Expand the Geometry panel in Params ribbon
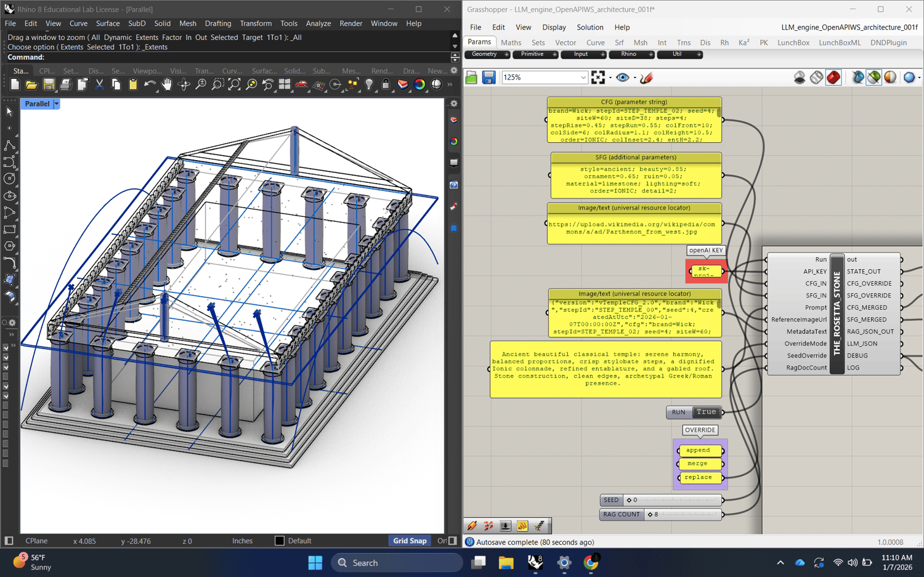The width and height of the screenshot is (924, 577). (x=506, y=55)
